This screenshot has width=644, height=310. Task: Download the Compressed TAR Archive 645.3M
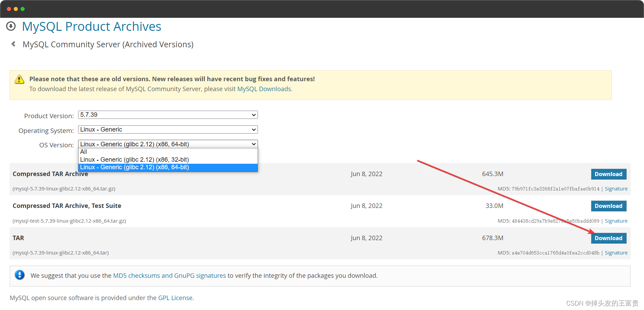(609, 174)
